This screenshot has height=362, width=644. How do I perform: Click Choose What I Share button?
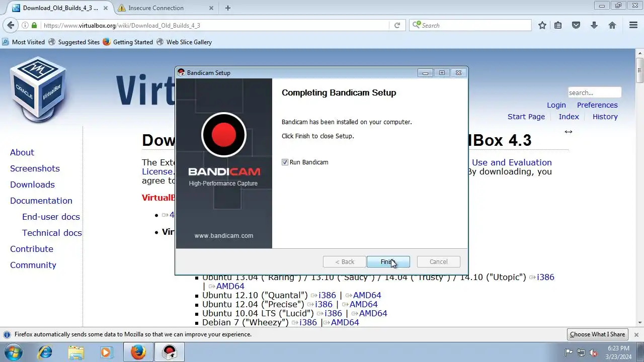(x=597, y=334)
